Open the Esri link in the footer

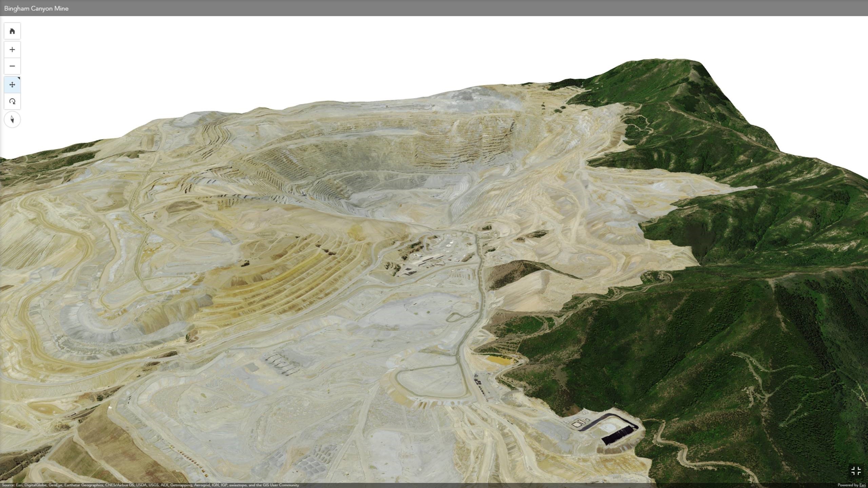(x=862, y=485)
